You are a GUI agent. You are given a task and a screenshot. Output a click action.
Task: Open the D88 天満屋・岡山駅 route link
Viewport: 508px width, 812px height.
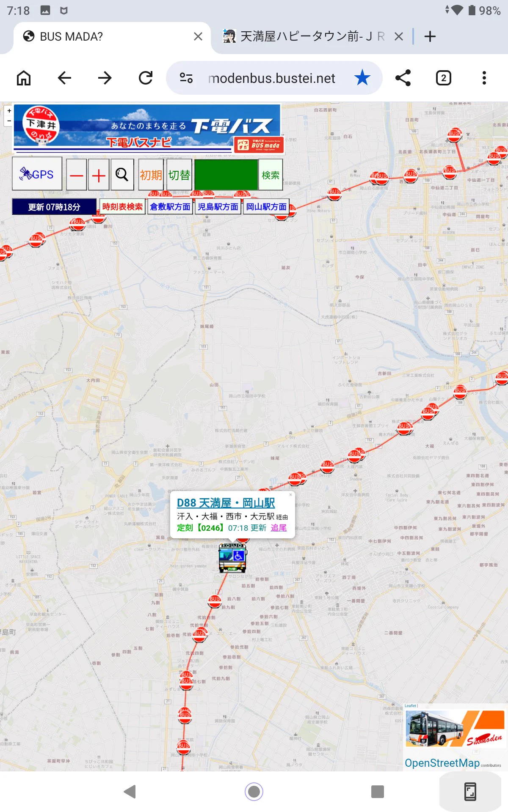point(226,503)
